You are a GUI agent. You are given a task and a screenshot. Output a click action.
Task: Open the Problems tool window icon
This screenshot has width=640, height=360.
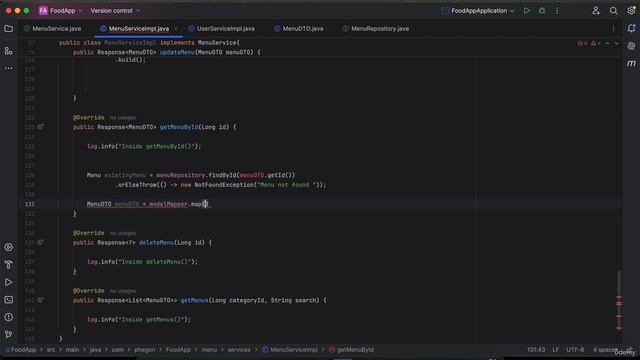click(x=9, y=317)
